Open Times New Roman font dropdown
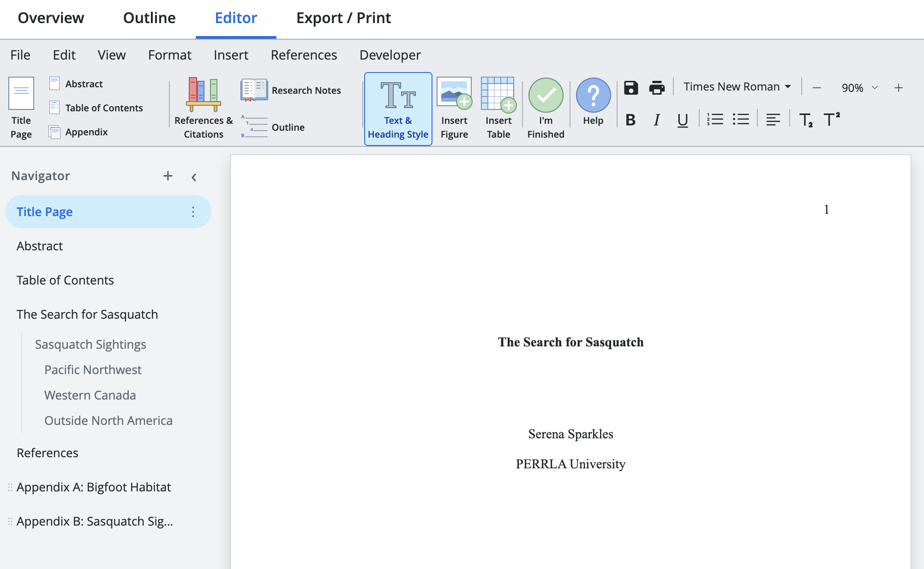 tap(737, 87)
